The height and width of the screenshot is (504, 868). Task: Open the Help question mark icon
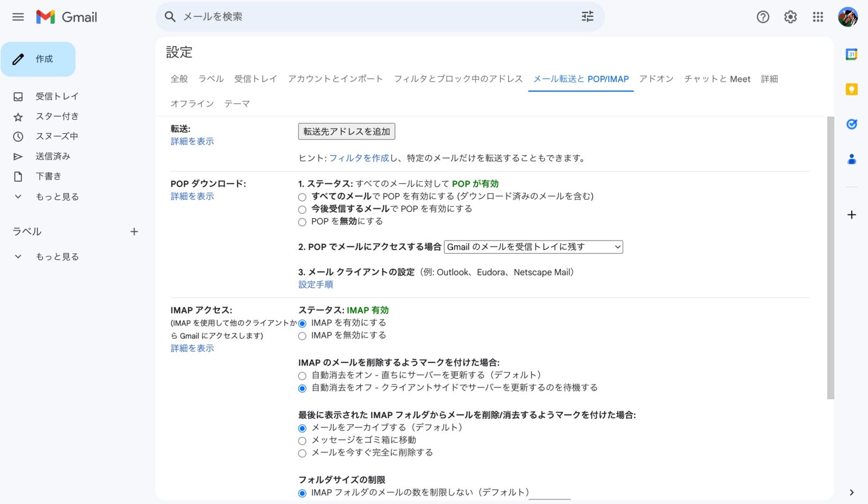(763, 17)
